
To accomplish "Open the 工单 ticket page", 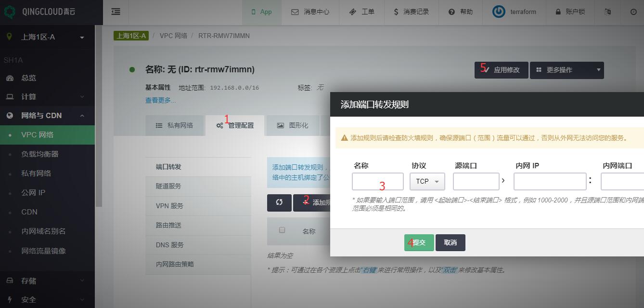I will tap(361, 12).
